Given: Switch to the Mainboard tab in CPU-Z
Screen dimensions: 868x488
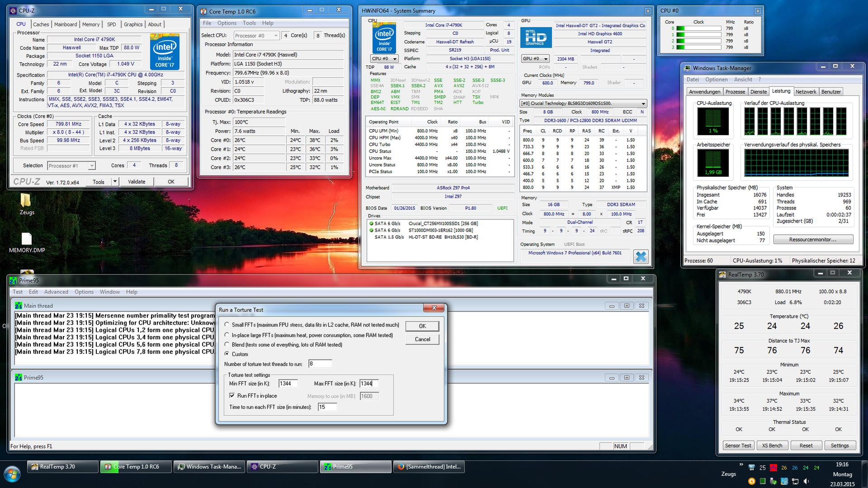Looking at the screenshot, I should pyautogui.click(x=66, y=24).
